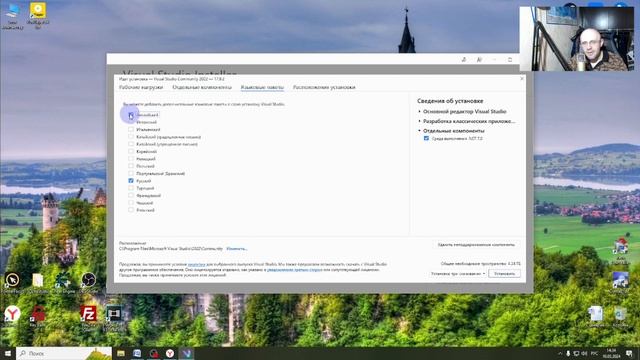The image size is (640, 360).
Task: Switch the РУС input language indicator
Action: tap(594, 353)
